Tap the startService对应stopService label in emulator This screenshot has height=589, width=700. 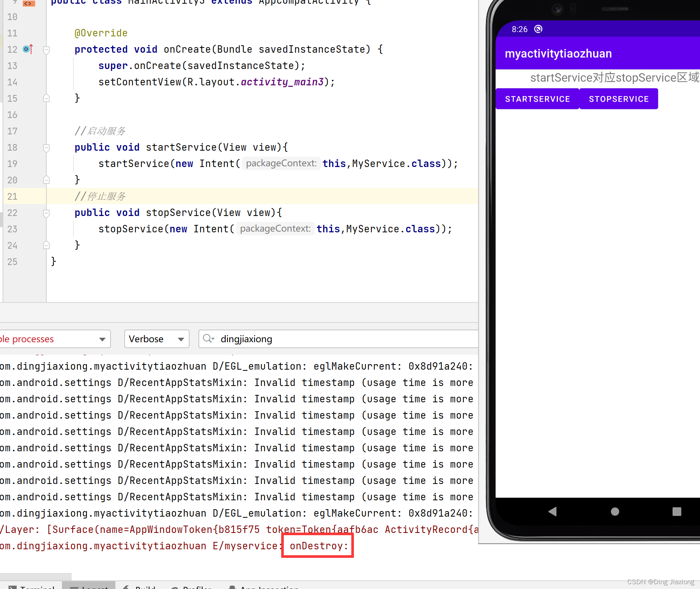[x=615, y=78]
